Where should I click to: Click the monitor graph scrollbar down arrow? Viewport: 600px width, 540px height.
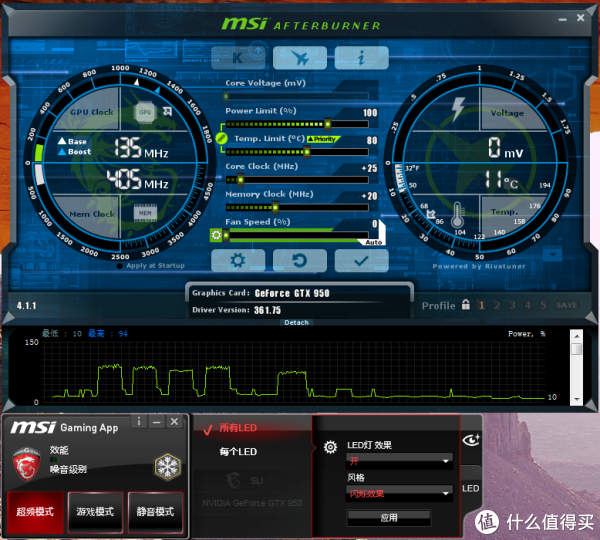point(576,400)
